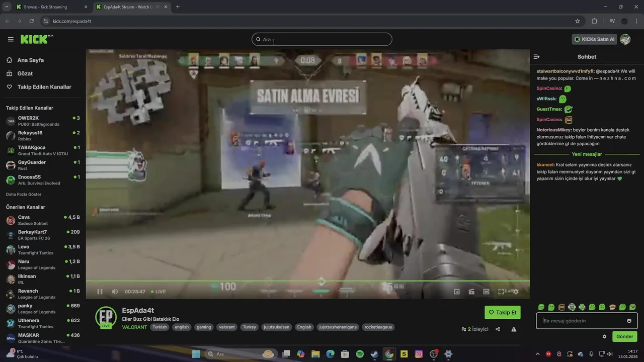Click the VALORANT category link
The image size is (644, 362).
click(134, 327)
